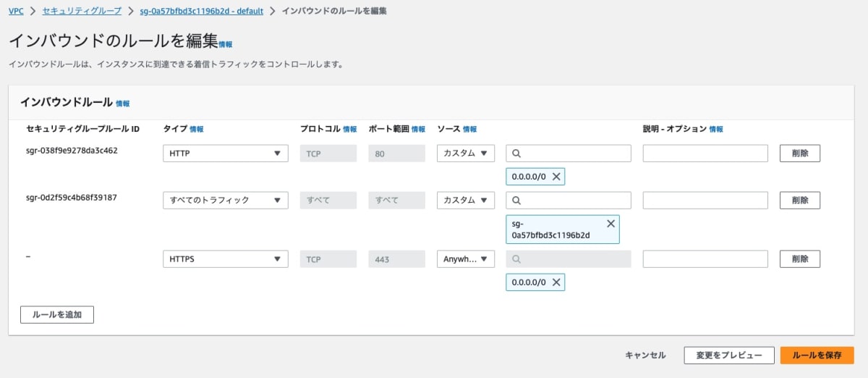
Task: Go to VPC in the breadcrumb
Action: point(16,11)
